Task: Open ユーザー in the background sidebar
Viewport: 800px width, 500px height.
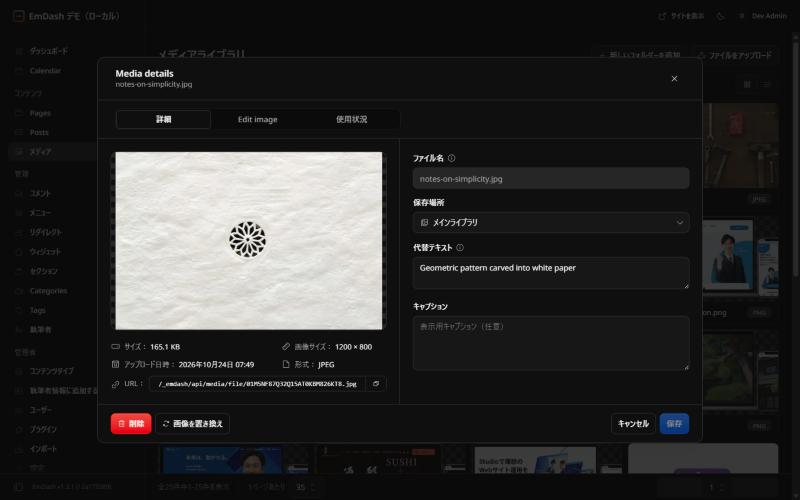Action: 40,410
